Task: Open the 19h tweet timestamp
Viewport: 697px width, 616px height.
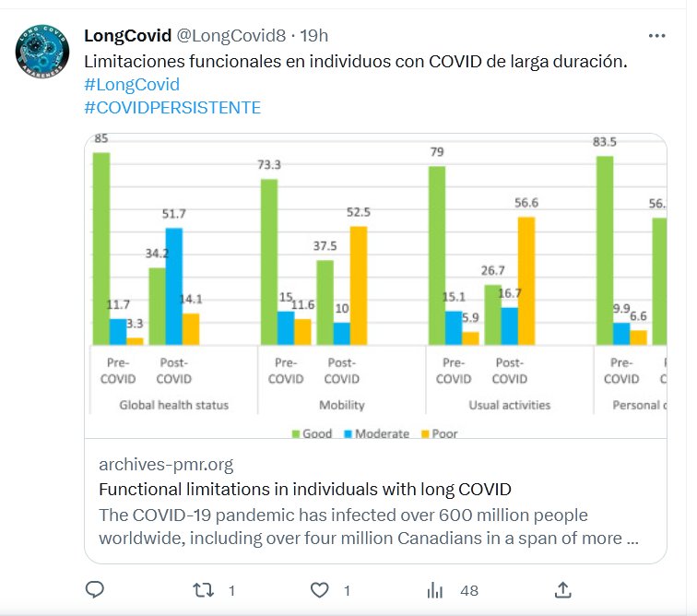Action: (x=315, y=36)
